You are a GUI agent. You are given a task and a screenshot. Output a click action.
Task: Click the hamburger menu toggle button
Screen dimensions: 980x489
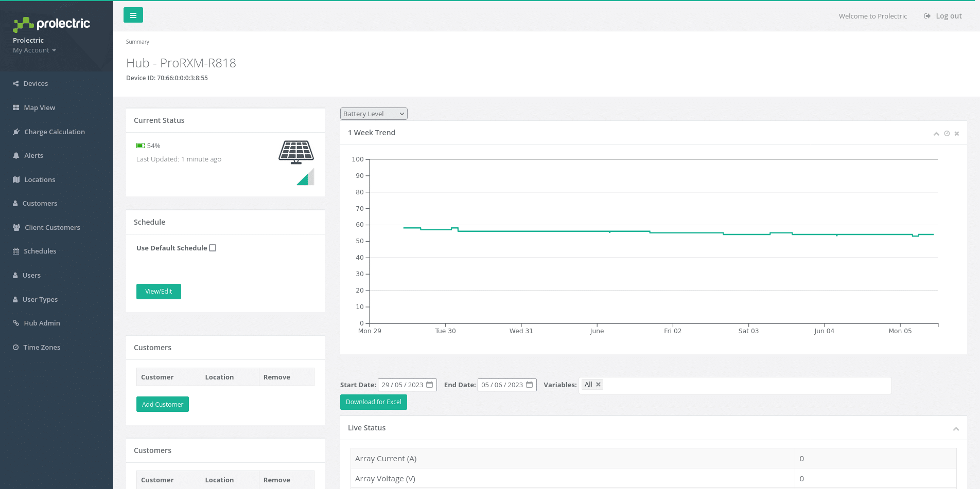click(133, 15)
